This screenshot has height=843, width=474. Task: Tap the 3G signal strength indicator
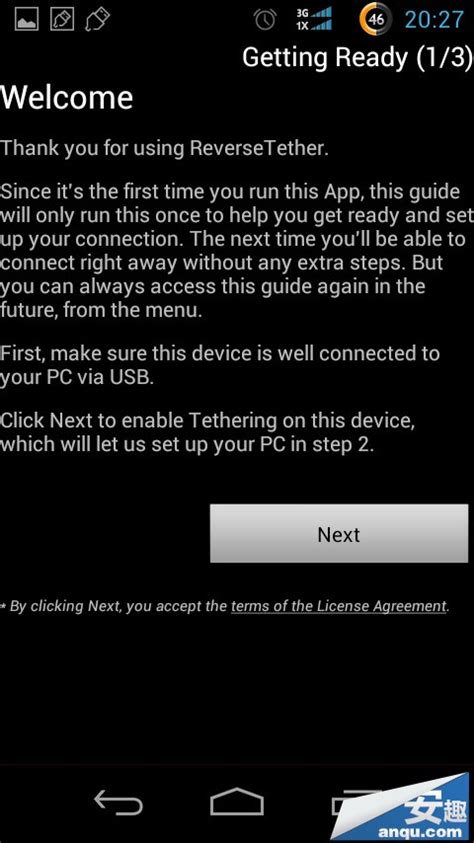314,13
